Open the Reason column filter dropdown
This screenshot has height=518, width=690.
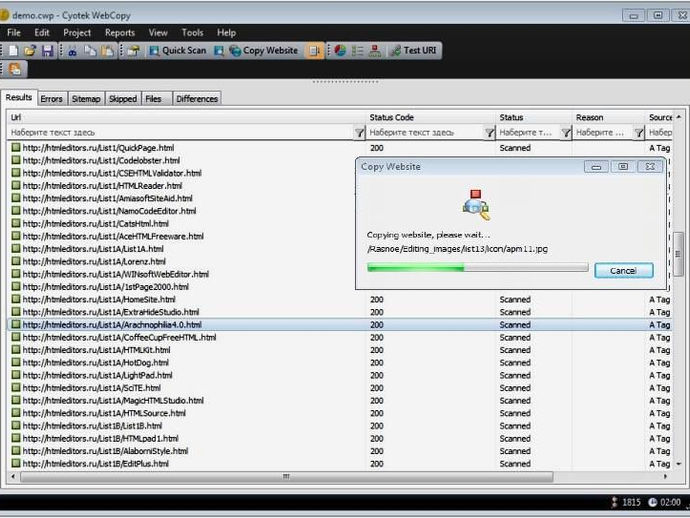(639, 132)
